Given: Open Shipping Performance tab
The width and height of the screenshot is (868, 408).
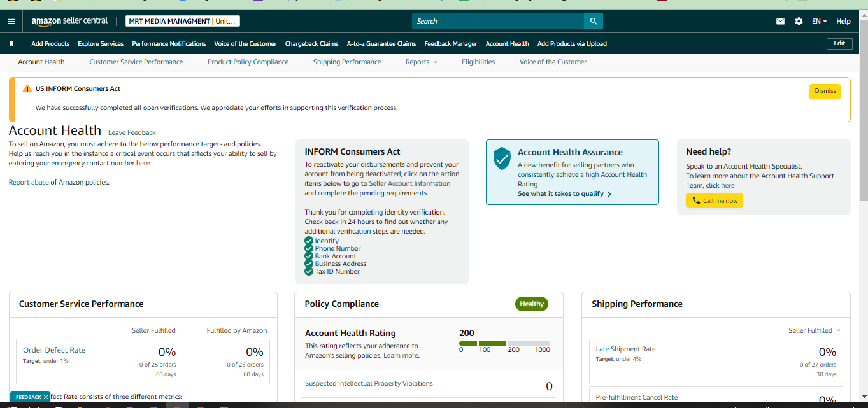Looking at the screenshot, I should pos(347,62).
